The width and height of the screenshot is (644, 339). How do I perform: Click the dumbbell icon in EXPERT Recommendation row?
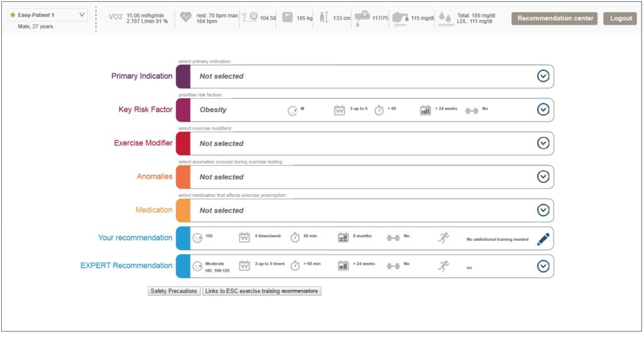pos(393,266)
